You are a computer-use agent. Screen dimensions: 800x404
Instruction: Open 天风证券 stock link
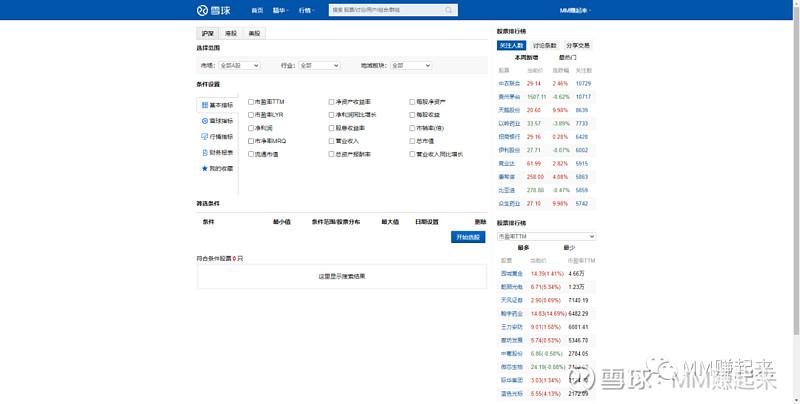click(x=512, y=300)
